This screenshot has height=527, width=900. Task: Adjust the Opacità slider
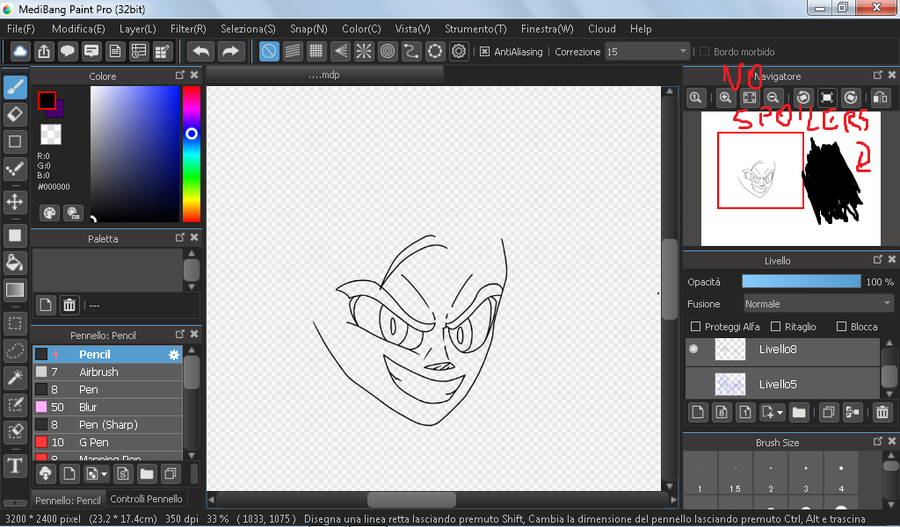coord(801,281)
